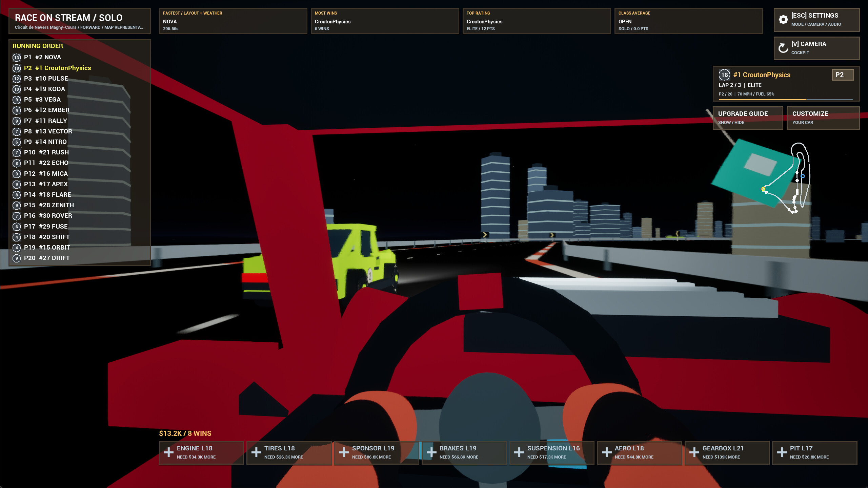Click plus icon on PIT L17 upgrade
Screen dimensions: 868x488
click(782, 452)
